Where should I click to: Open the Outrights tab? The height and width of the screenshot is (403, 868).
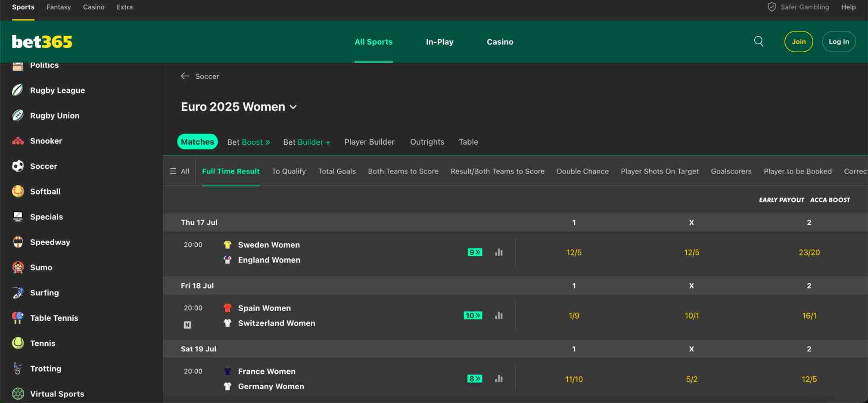(427, 142)
